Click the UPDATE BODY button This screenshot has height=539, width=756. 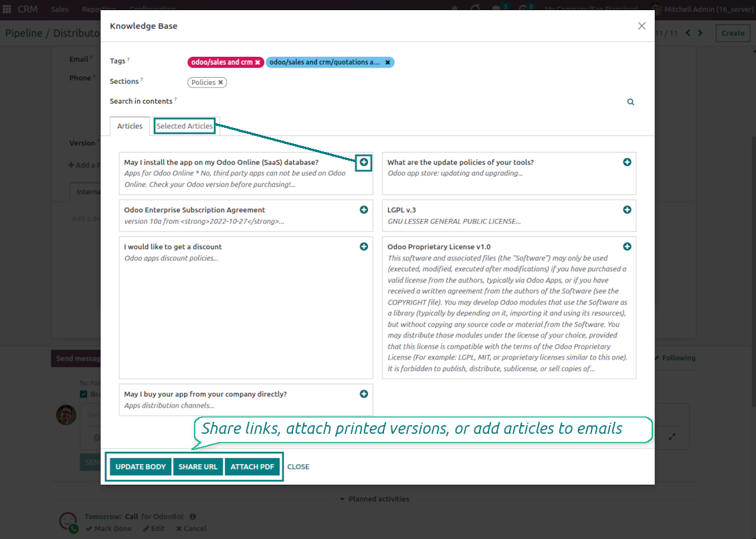pos(140,467)
